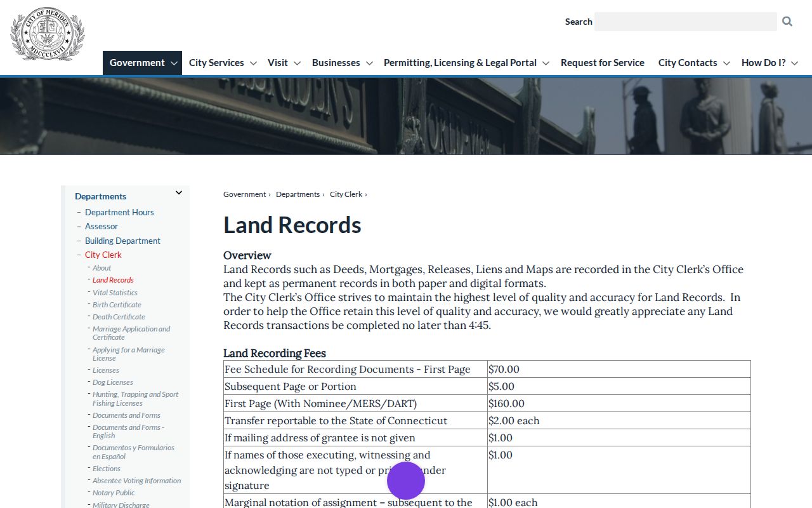
Task: Click the 'Transfer reportable to the State' cell
Action: click(x=355, y=420)
